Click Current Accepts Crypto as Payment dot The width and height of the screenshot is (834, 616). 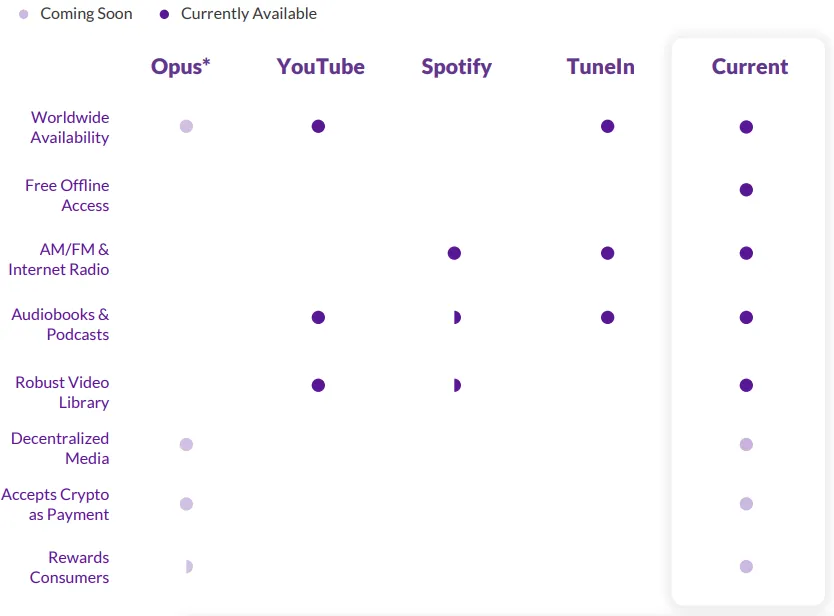tap(746, 503)
